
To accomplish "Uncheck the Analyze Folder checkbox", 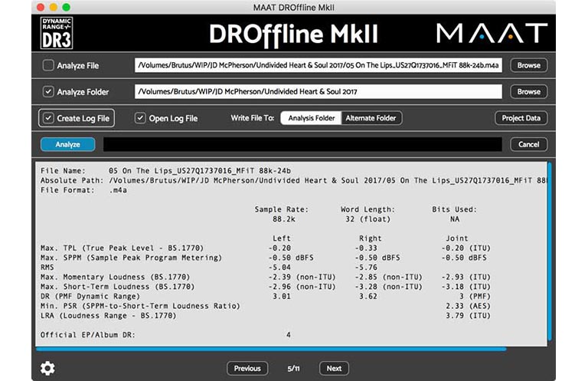I will tap(48, 91).
